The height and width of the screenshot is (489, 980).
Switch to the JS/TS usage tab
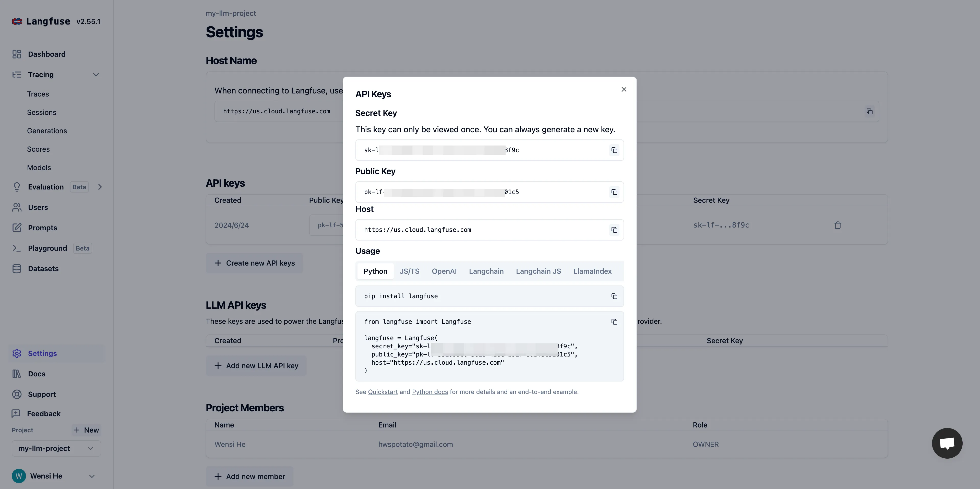click(409, 271)
